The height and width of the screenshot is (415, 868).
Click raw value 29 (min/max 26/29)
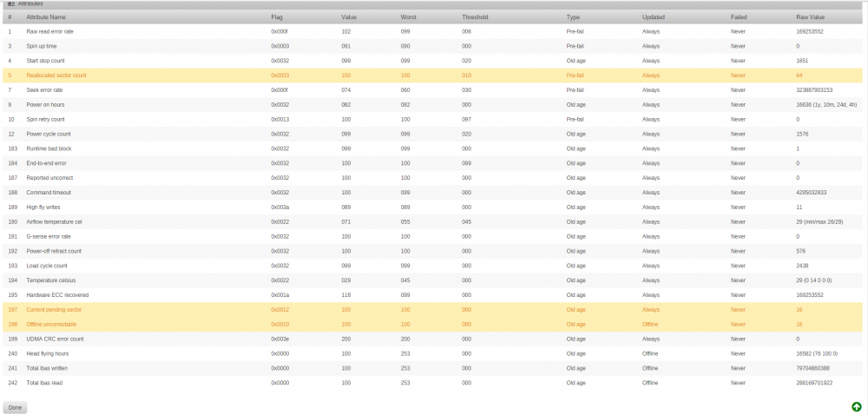[x=819, y=222]
